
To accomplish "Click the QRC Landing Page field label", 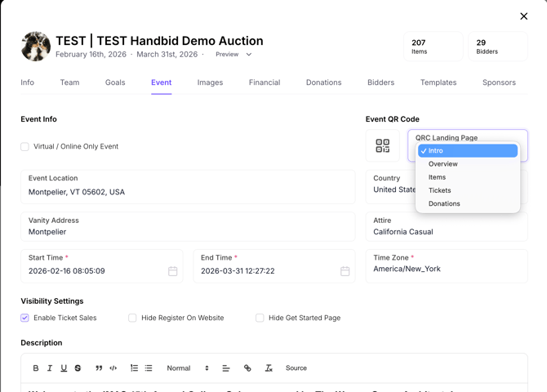I will click(447, 137).
